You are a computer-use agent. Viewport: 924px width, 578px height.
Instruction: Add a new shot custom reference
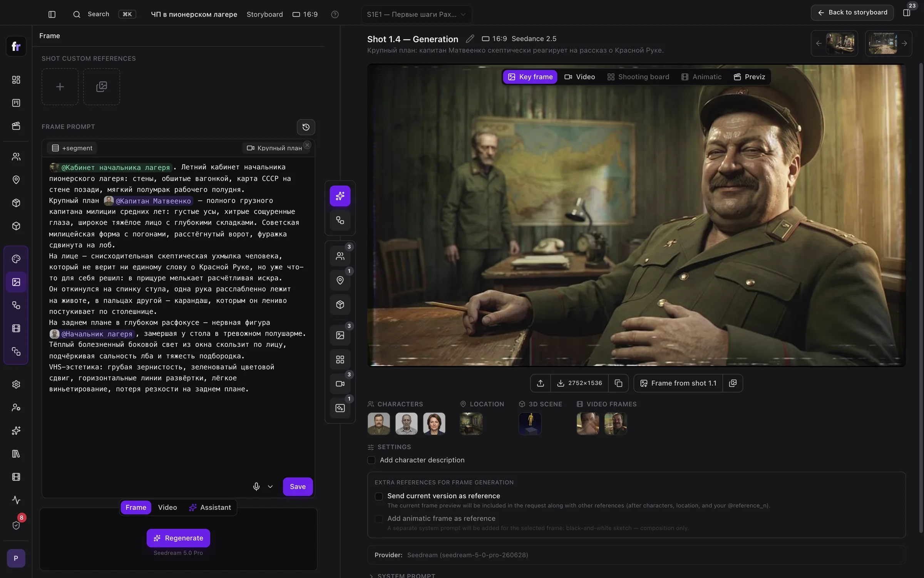60,87
